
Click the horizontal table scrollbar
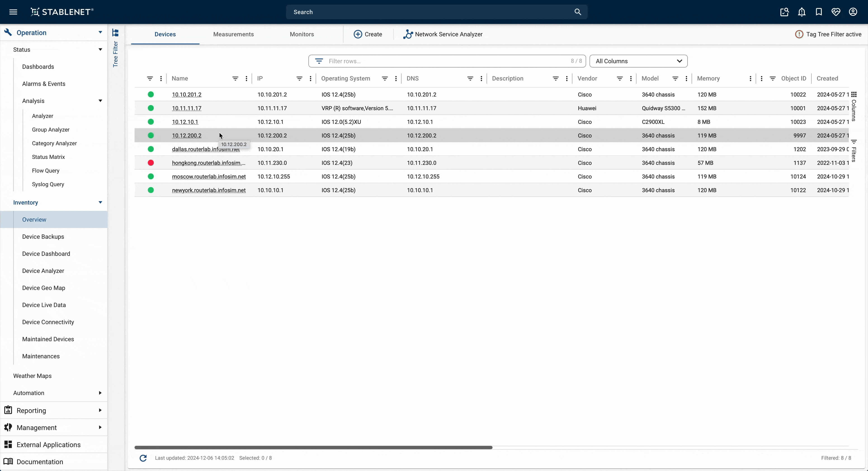pos(313,448)
